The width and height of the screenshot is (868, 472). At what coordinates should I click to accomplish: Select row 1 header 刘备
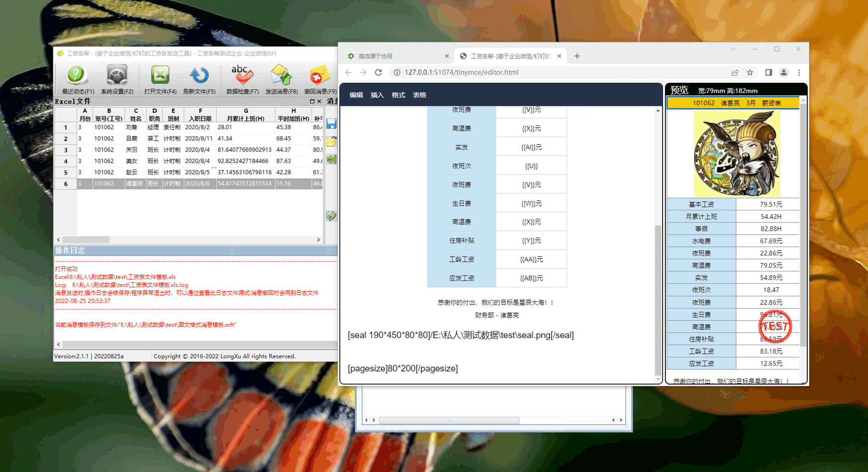coord(66,127)
